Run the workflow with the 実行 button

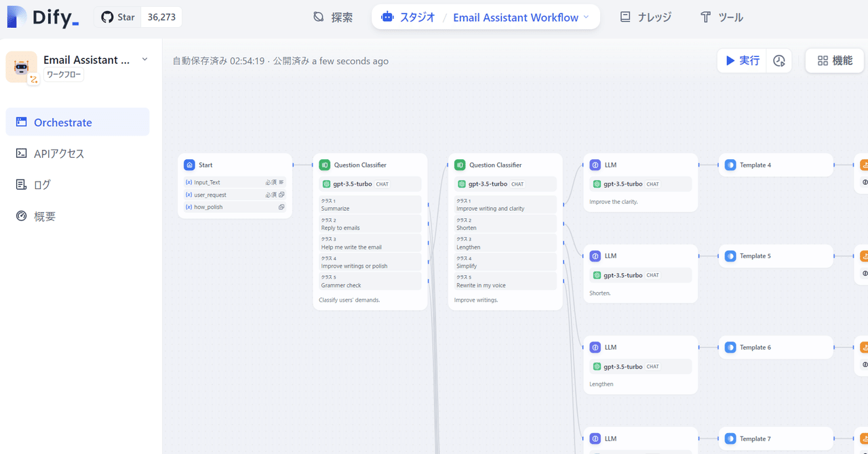coord(741,60)
